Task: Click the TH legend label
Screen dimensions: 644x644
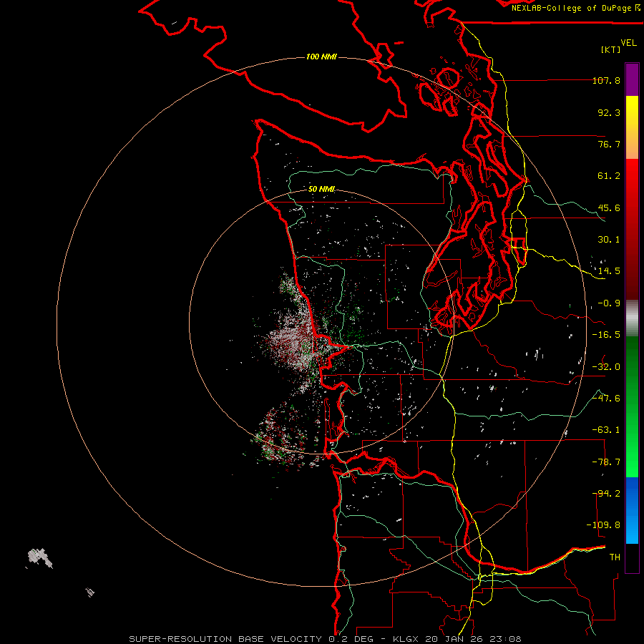Action: point(615,557)
